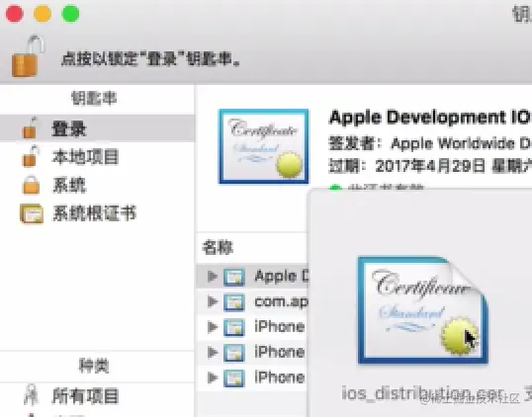This screenshot has width=532, height=417.
Task: Click the 种类 sidebar section header
Action: 94,366
